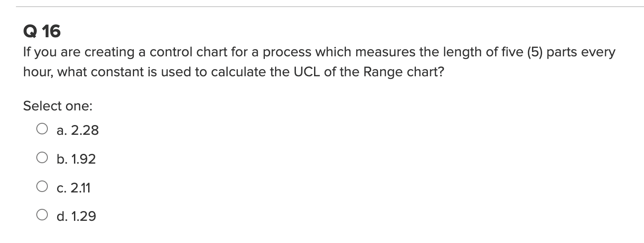Click the horizontal divider line above question
The image size is (644, 243).
coord(322,7)
